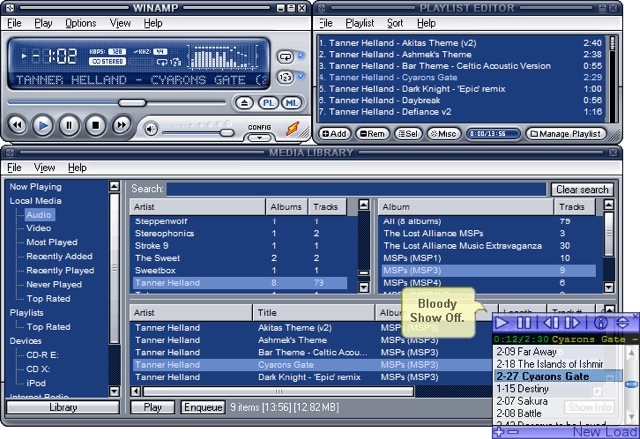640x439 pixels.
Task: Open Winamp Options menu
Action: (81, 24)
